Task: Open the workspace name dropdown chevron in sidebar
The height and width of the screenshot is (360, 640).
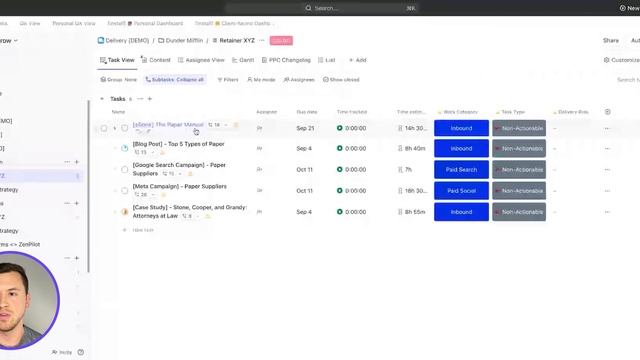Action: 16,41
